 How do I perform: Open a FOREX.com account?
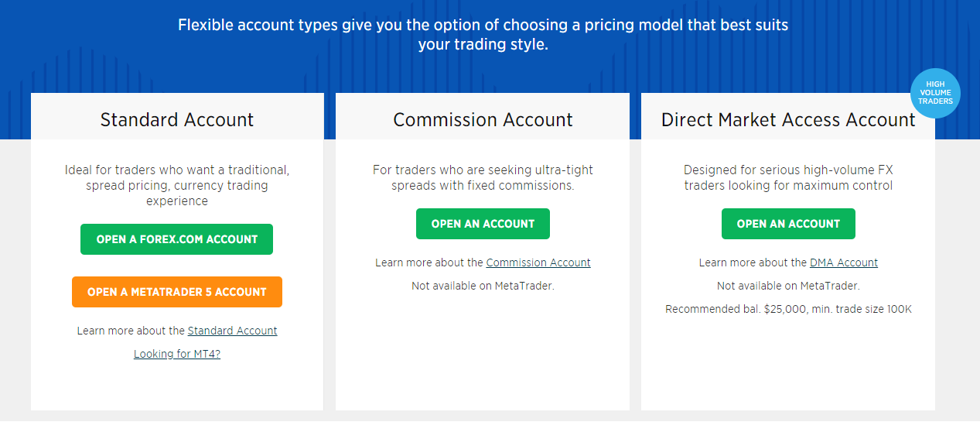(x=176, y=239)
